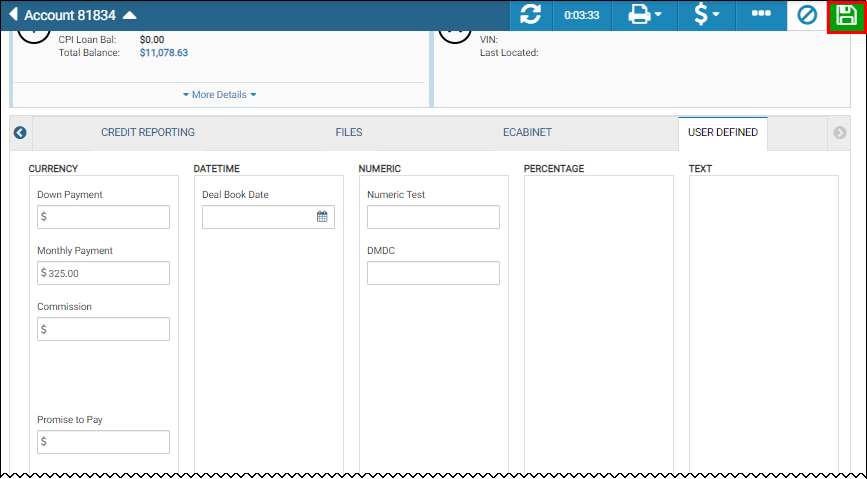
Task: Select the User Defined tab
Action: click(723, 133)
